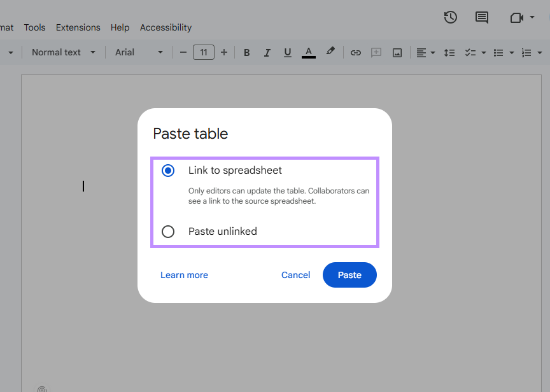
Task: Increase font size with the plus stepper
Action: [x=224, y=52]
